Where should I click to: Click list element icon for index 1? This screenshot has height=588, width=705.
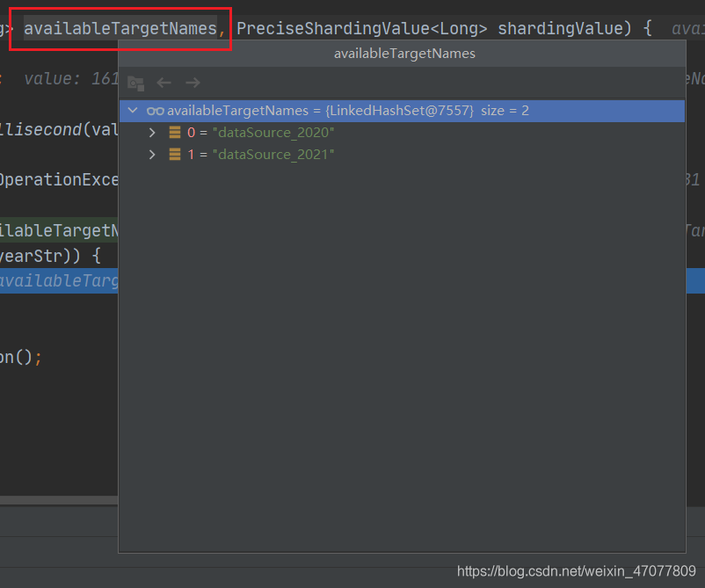pyautogui.click(x=175, y=154)
